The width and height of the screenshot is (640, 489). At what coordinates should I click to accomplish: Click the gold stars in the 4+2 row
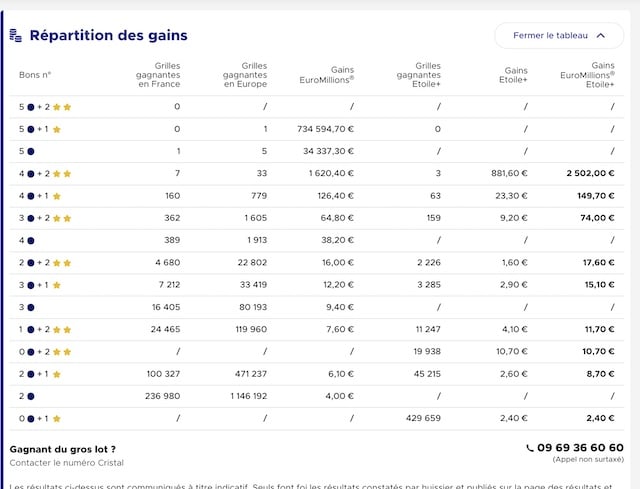pyautogui.click(x=62, y=174)
